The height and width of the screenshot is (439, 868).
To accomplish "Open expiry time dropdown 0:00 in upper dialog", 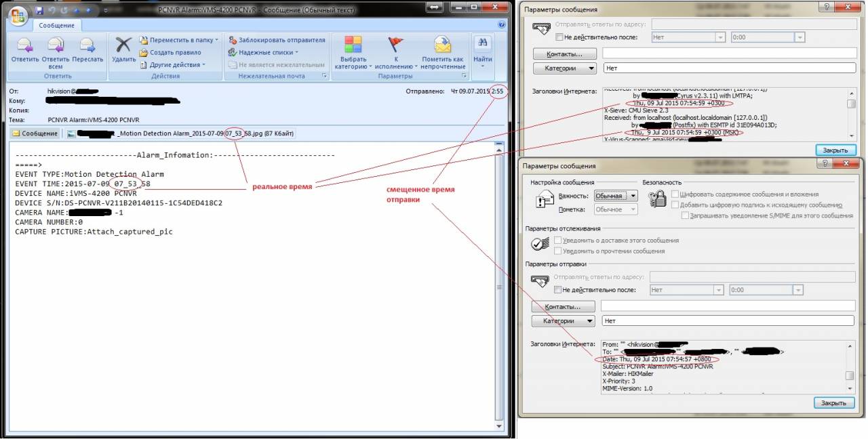I will point(768,37).
